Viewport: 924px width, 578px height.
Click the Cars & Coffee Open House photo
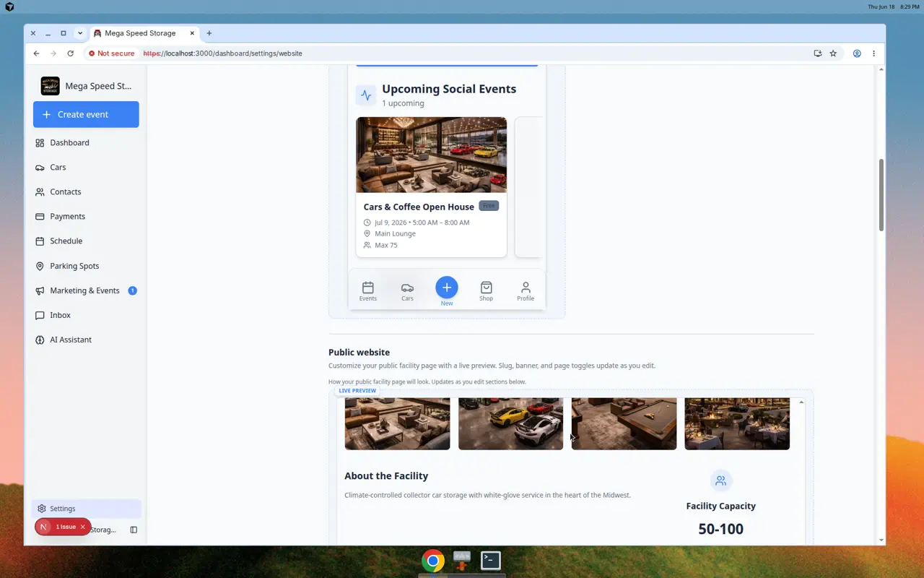click(x=432, y=155)
